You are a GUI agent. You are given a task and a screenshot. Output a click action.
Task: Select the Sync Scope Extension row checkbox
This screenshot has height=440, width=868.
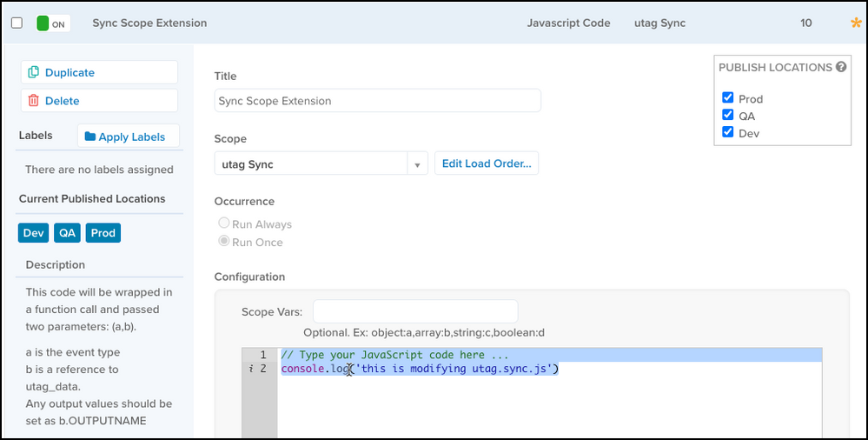pos(17,23)
